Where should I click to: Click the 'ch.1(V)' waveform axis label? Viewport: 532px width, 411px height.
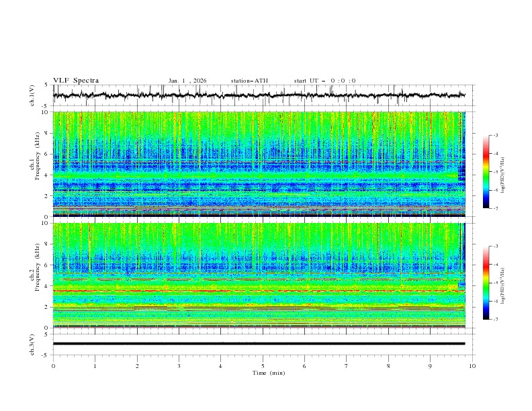coord(32,95)
